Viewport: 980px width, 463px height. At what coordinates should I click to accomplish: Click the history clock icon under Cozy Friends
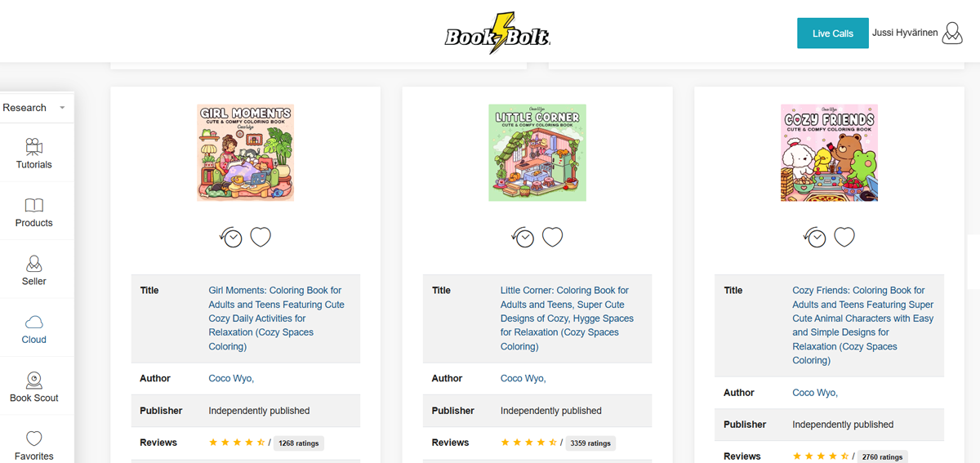pyautogui.click(x=815, y=238)
